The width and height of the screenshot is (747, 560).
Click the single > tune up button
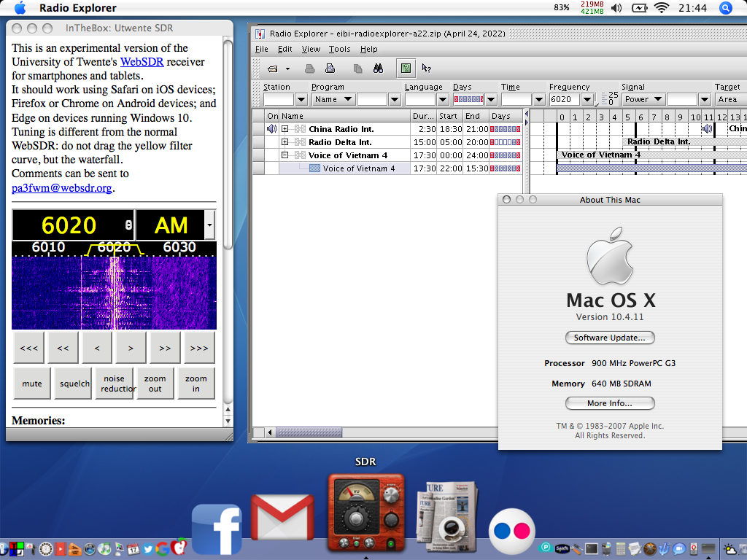point(131,348)
